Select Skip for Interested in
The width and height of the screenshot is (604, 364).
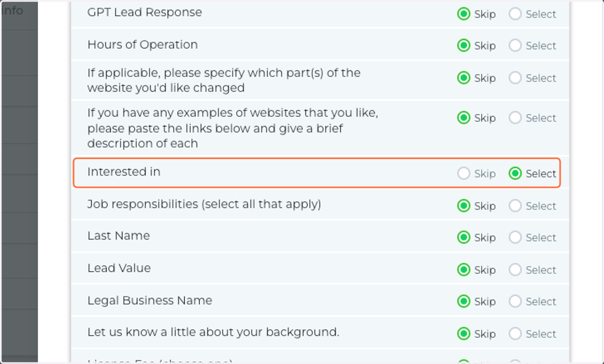point(464,173)
